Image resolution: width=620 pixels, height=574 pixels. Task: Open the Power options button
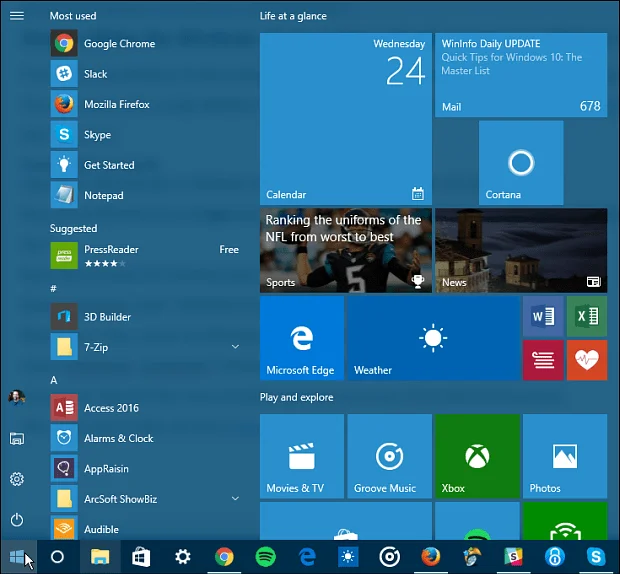17,520
